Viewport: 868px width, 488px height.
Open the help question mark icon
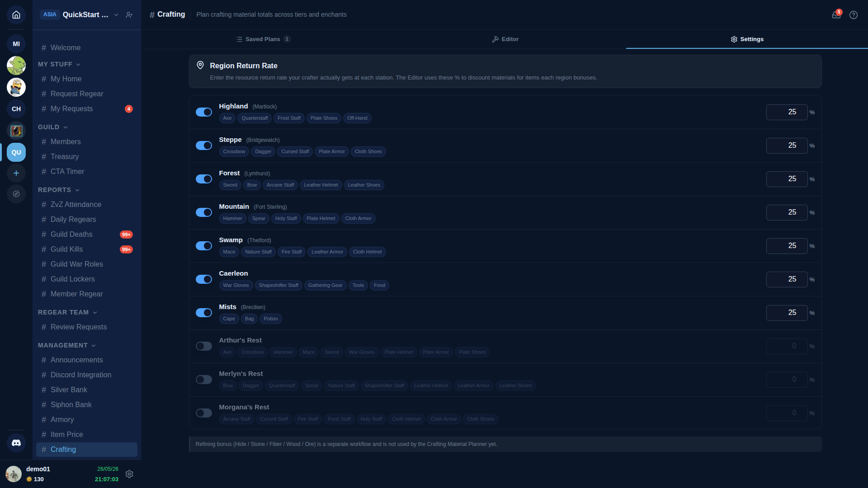coord(854,15)
